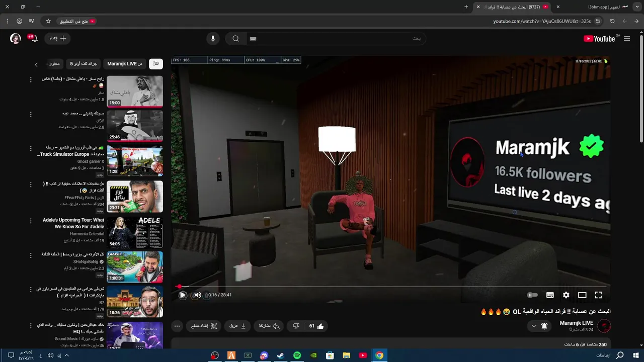Dislike the video
Viewport: 644px width, 362px height.
pyautogui.click(x=296, y=326)
